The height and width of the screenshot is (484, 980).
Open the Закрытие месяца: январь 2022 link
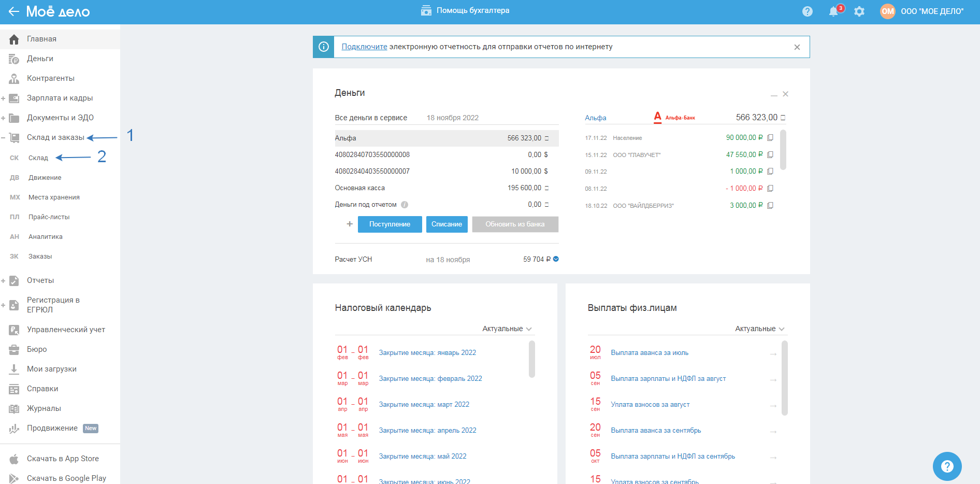pyautogui.click(x=427, y=353)
